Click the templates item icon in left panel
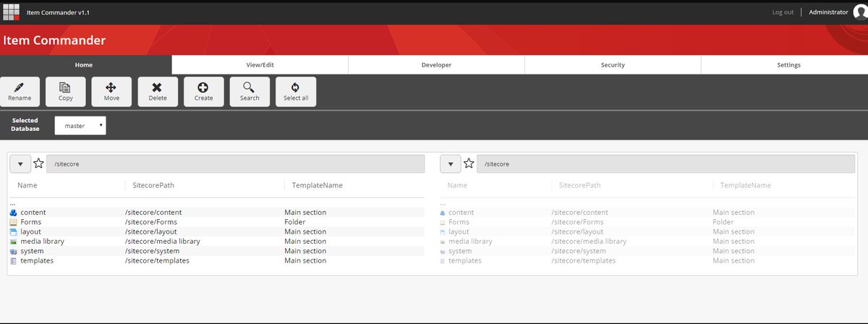Viewport: 868px width, 324px height. tap(13, 260)
